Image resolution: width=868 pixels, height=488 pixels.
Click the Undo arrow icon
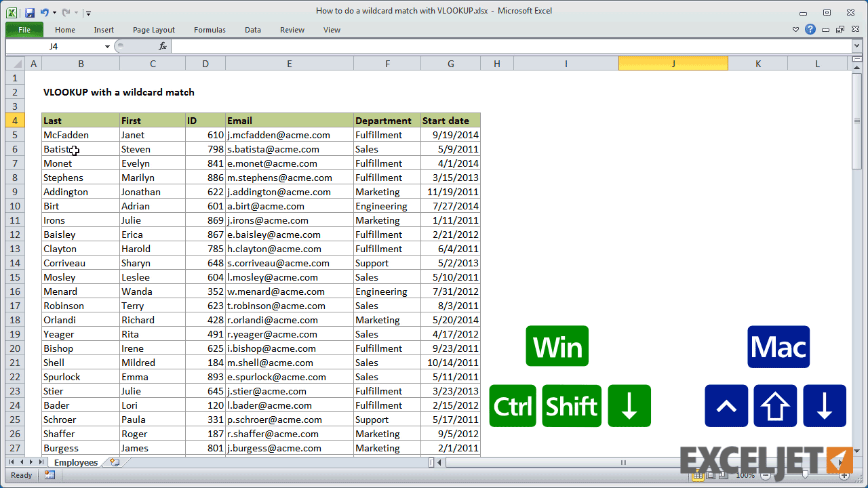[x=45, y=12]
